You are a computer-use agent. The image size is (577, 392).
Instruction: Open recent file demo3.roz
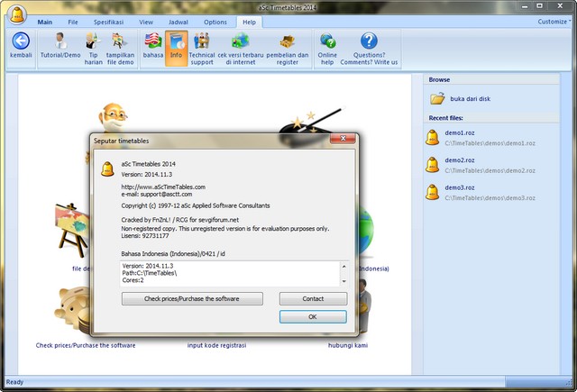pyautogui.click(x=460, y=187)
